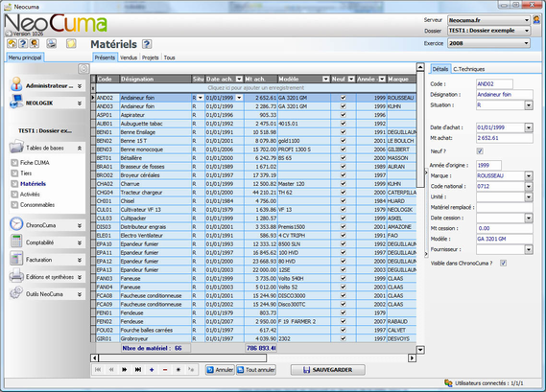Open the printer icon in top toolbar

click(52, 43)
